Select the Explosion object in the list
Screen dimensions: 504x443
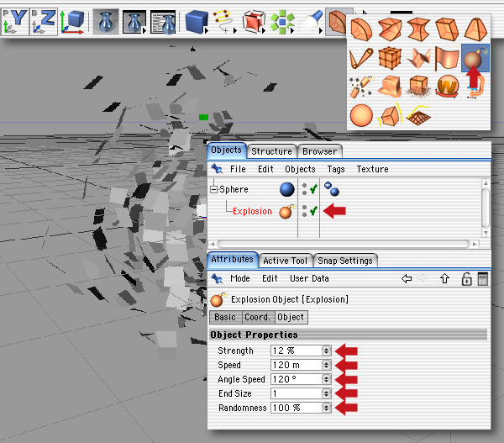coord(252,211)
